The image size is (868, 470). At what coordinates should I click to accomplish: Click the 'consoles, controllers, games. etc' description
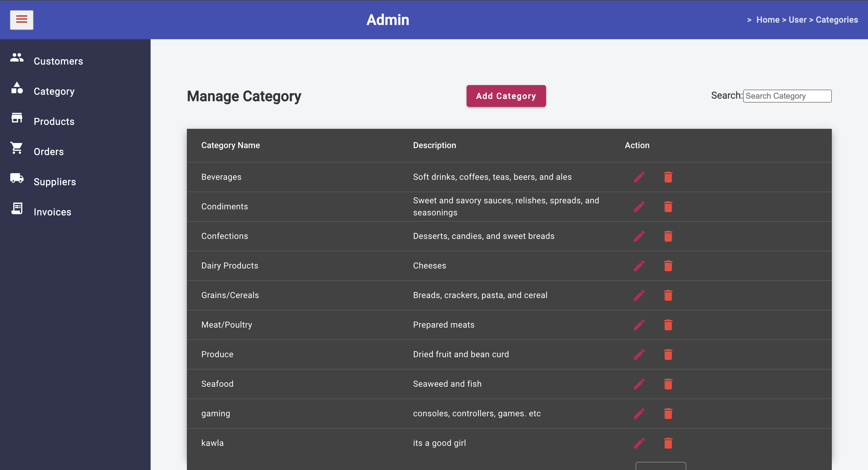pos(476,414)
